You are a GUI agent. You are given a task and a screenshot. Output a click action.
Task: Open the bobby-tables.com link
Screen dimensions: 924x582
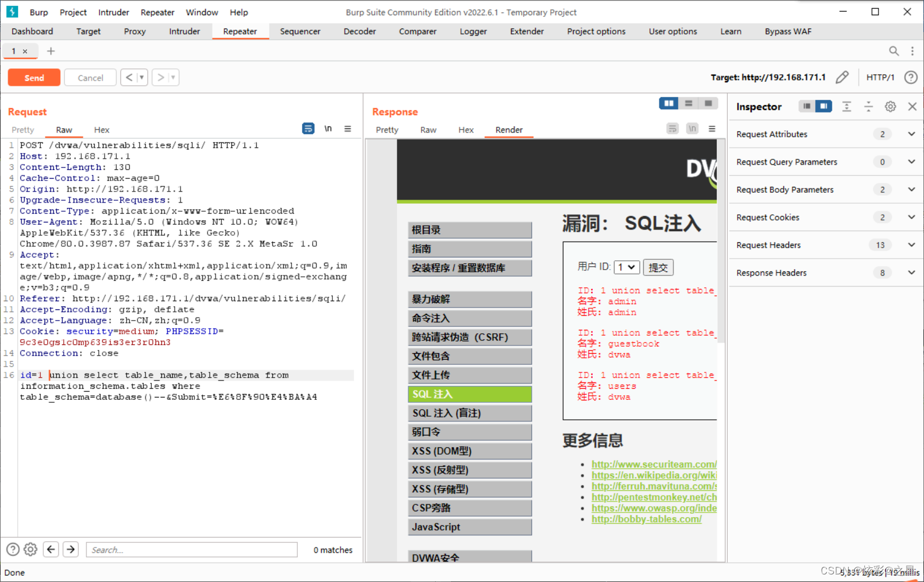pos(647,519)
